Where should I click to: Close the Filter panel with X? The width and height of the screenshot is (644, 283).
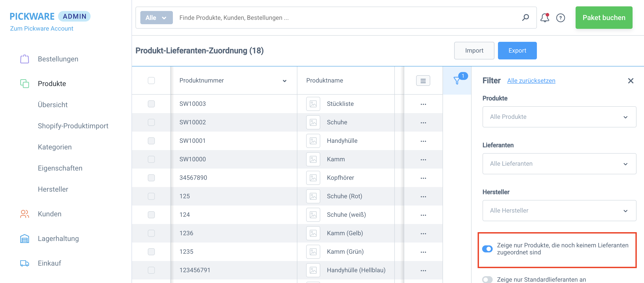[x=631, y=81]
